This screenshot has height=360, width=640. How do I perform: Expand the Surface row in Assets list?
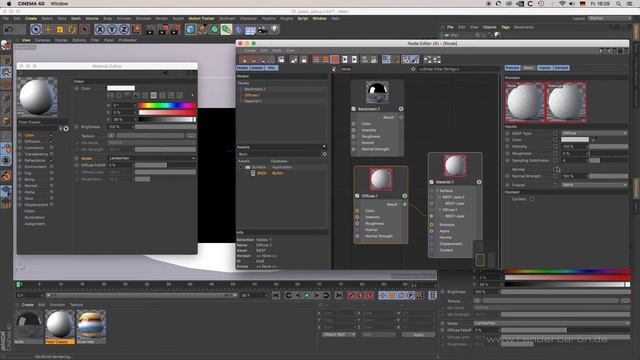coord(241,167)
